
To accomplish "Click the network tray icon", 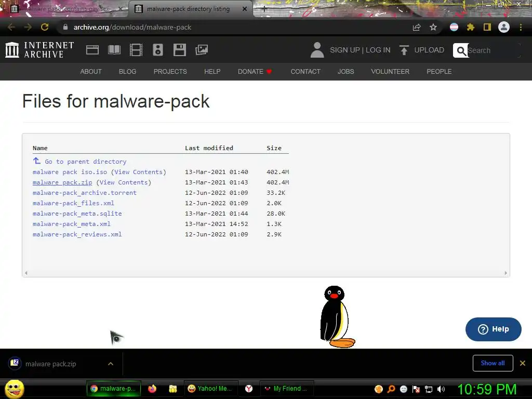I will (x=429, y=389).
